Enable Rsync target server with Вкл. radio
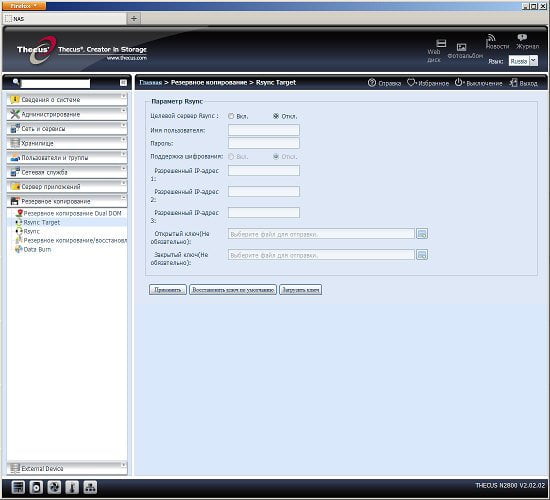The height and width of the screenshot is (500, 550). pos(231,116)
